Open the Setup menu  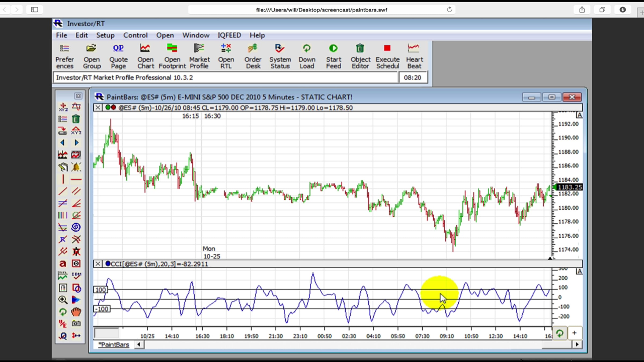(105, 35)
